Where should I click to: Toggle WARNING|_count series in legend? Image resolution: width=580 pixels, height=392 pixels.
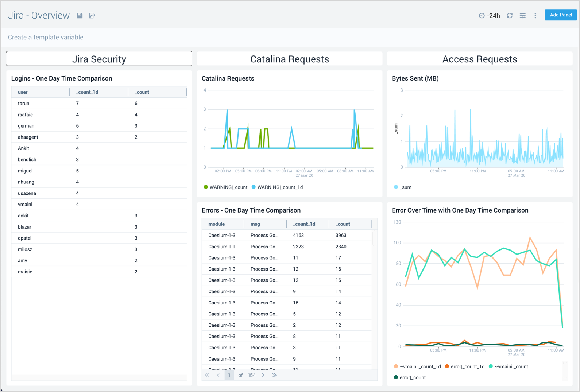point(228,187)
